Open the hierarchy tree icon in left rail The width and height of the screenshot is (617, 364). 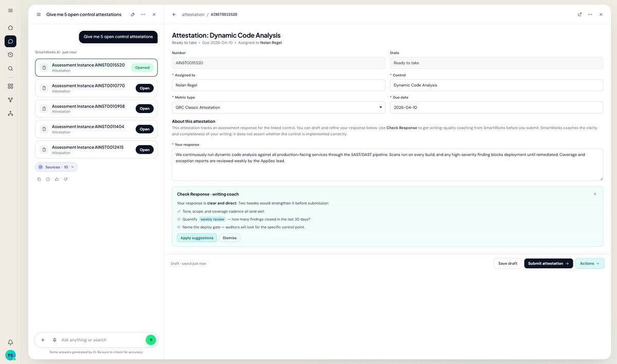(10, 113)
